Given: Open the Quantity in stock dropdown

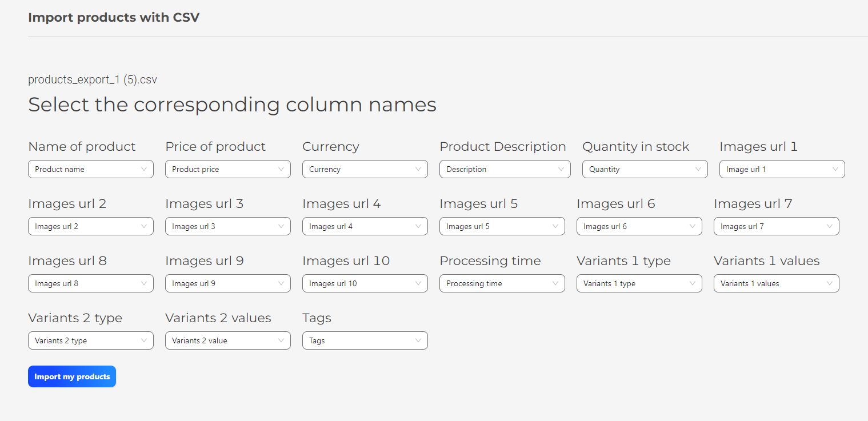Looking at the screenshot, I should point(645,169).
